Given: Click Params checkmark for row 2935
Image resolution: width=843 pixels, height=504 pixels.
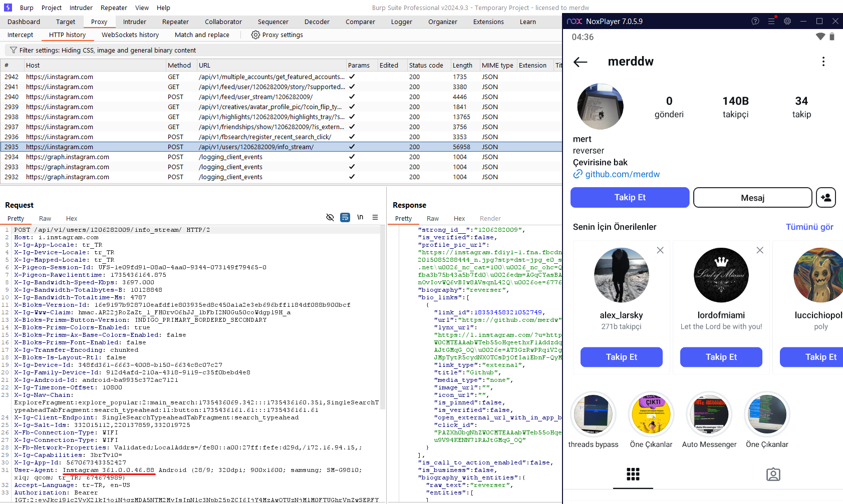Looking at the screenshot, I should 352,147.
